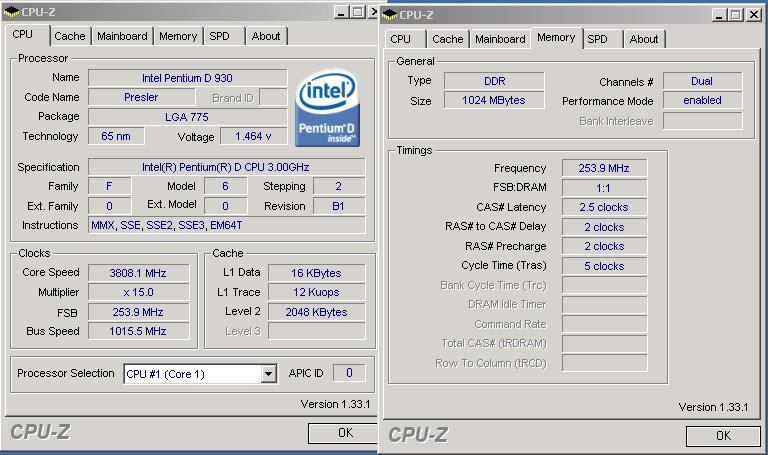Click the Intel Pentium D inside logo

coord(327,107)
